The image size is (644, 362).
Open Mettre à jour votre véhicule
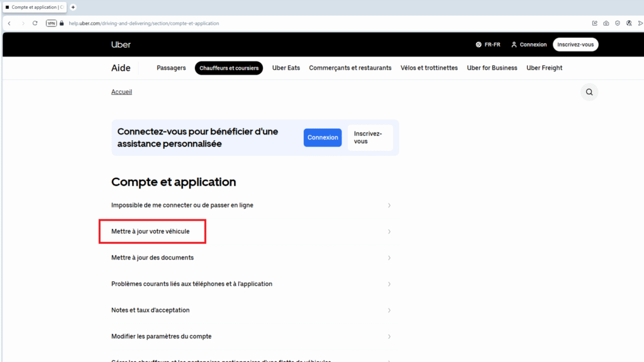tap(252, 231)
